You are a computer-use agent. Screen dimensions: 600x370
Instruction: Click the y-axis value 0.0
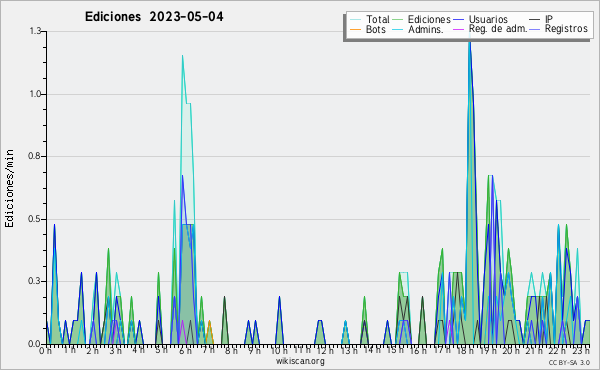pos(35,344)
